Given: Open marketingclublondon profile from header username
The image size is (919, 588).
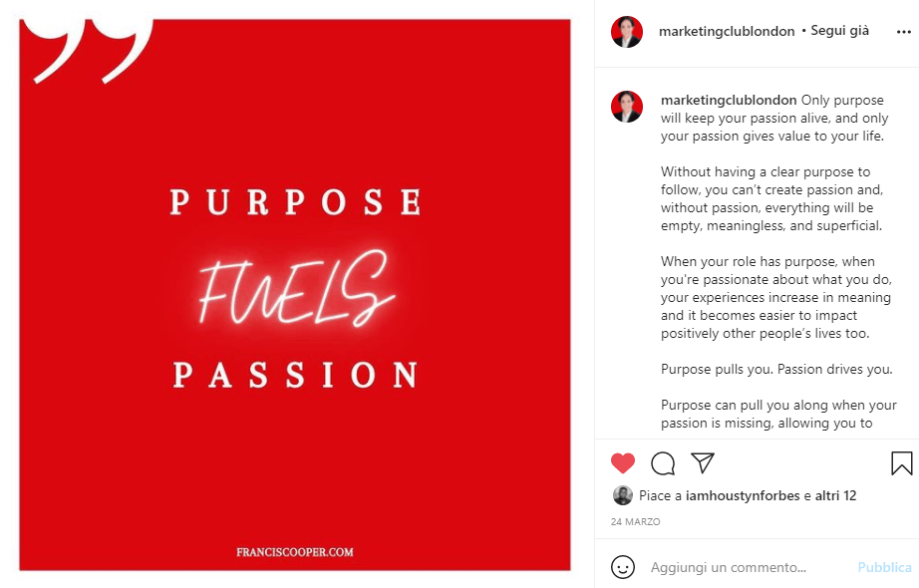Looking at the screenshot, I should click(x=727, y=31).
